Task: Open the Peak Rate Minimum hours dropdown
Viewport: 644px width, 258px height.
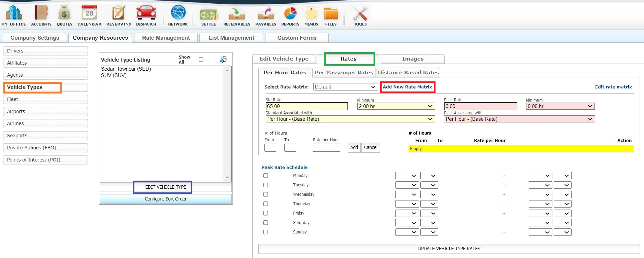Action: pos(560,106)
